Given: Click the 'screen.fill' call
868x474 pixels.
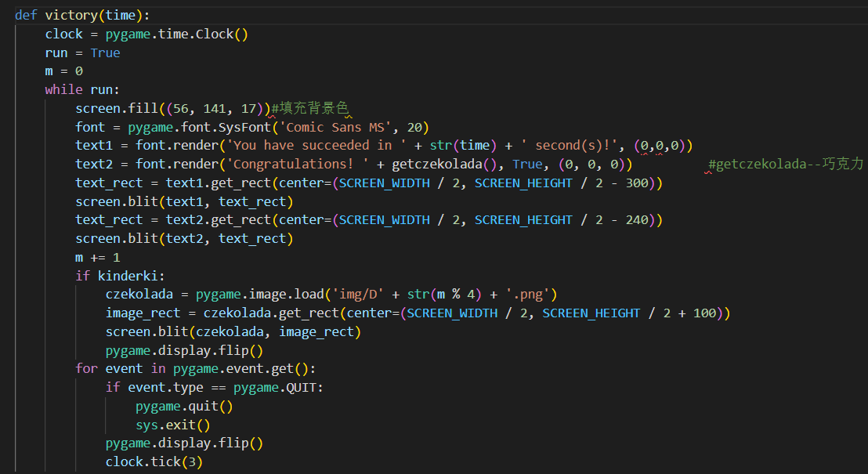Looking at the screenshot, I should [x=117, y=108].
